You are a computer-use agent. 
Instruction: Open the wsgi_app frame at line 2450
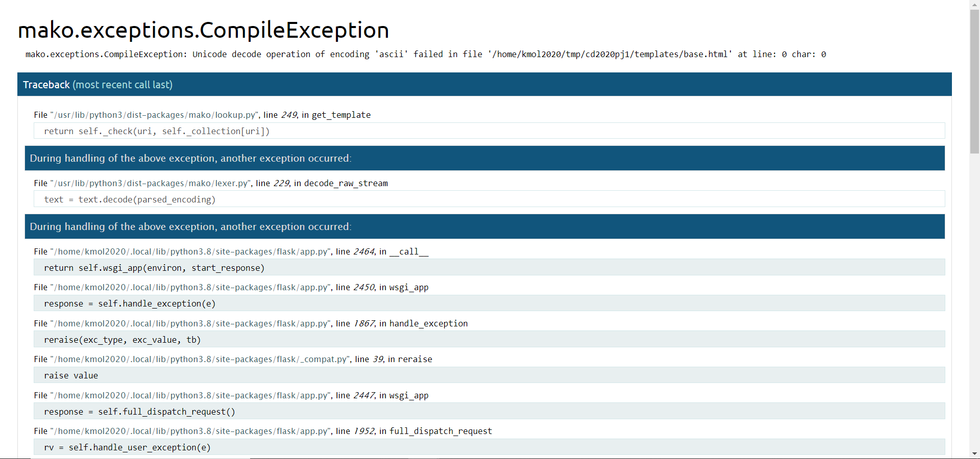(x=231, y=287)
